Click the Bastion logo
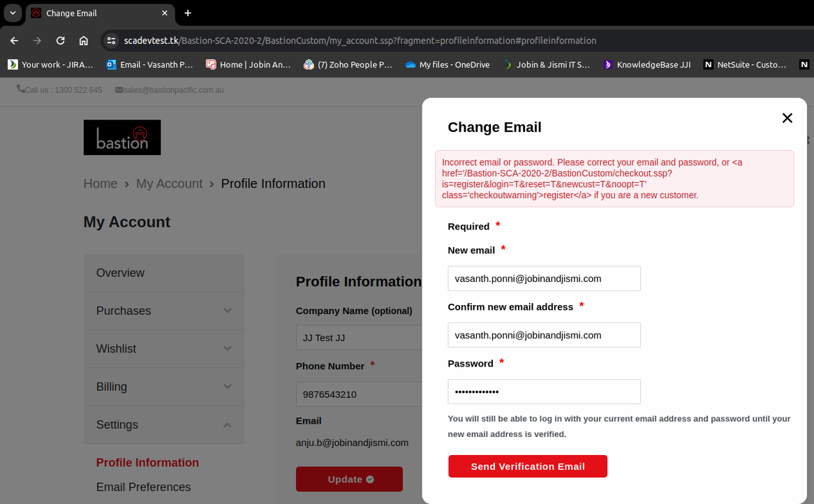The height and width of the screenshot is (504, 814). click(x=122, y=138)
